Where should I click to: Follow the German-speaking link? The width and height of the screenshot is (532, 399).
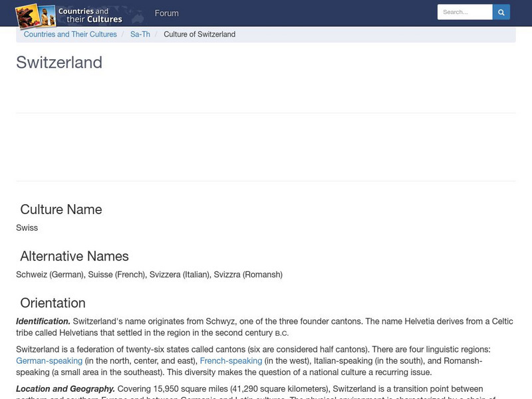[x=49, y=360]
